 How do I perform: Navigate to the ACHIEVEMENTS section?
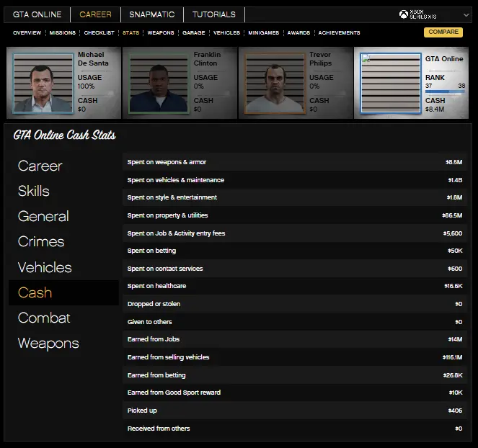[x=339, y=33]
